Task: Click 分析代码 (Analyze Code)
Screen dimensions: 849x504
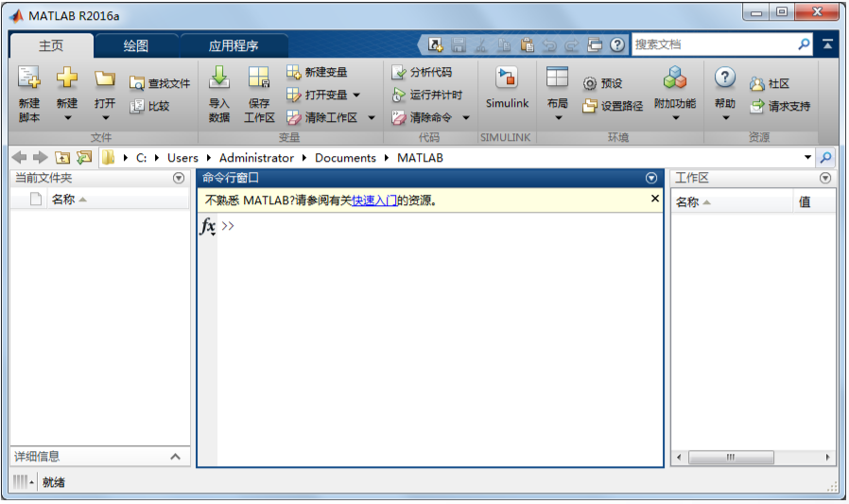Action: [x=422, y=72]
